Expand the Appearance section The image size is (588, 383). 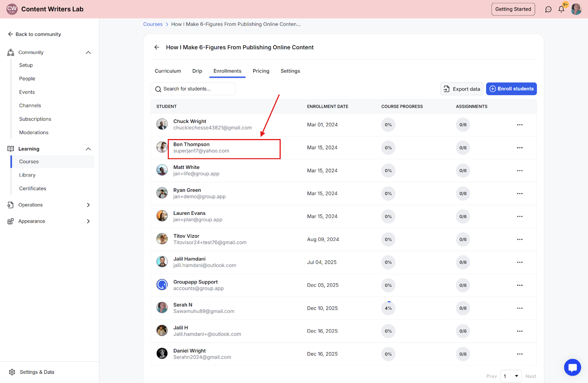pos(49,221)
